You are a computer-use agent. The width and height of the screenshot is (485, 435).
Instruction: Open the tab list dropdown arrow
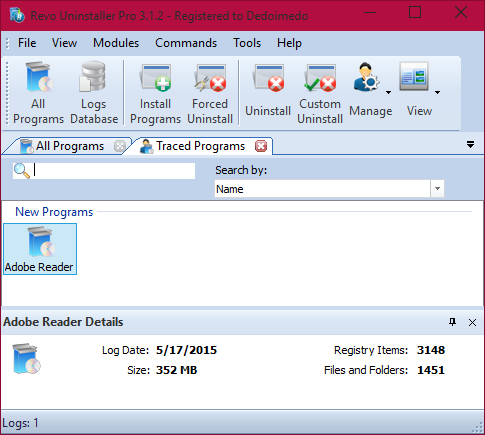tap(470, 144)
